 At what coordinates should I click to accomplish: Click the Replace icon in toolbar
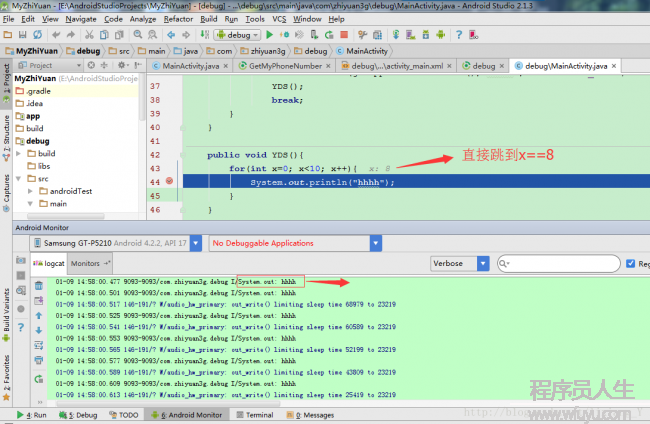(153, 35)
